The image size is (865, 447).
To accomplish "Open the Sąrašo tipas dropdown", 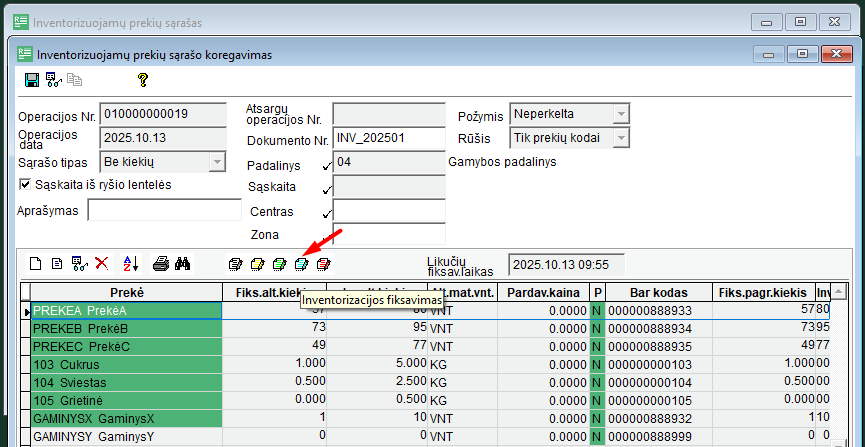I will [x=217, y=161].
